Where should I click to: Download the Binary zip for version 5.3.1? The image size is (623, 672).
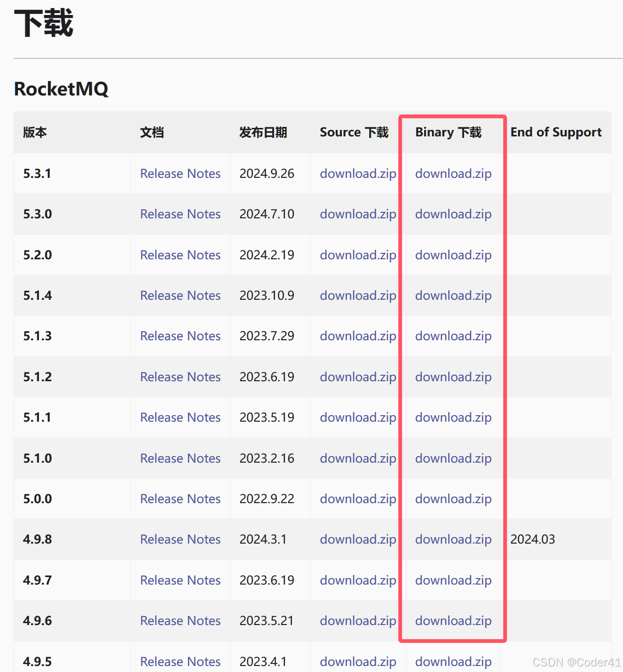pyautogui.click(x=453, y=173)
